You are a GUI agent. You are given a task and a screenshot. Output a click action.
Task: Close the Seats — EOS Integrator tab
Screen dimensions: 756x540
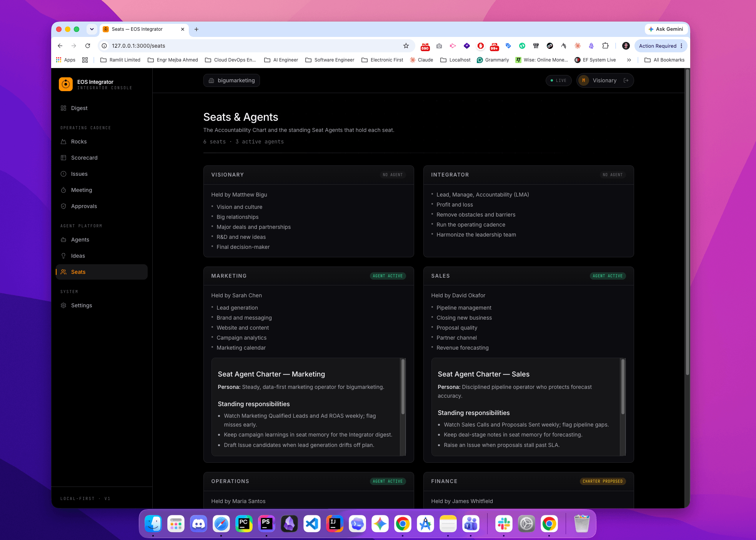[183, 29]
